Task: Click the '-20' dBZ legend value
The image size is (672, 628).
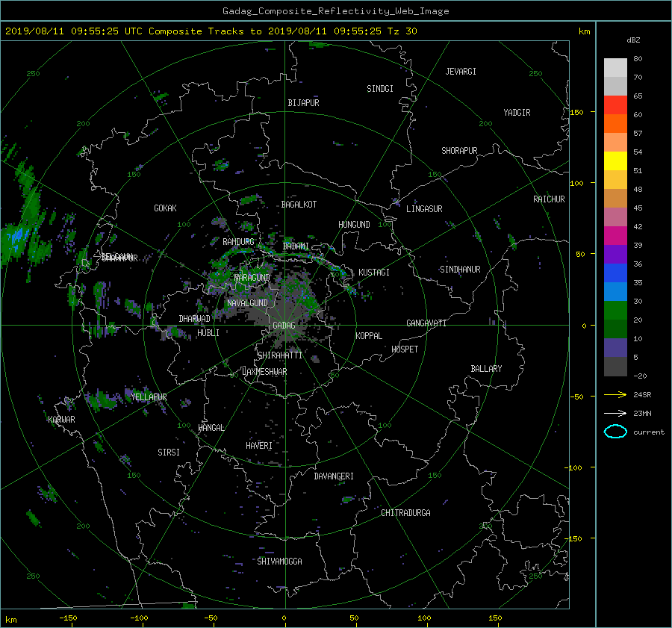Action: (x=640, y=376)
